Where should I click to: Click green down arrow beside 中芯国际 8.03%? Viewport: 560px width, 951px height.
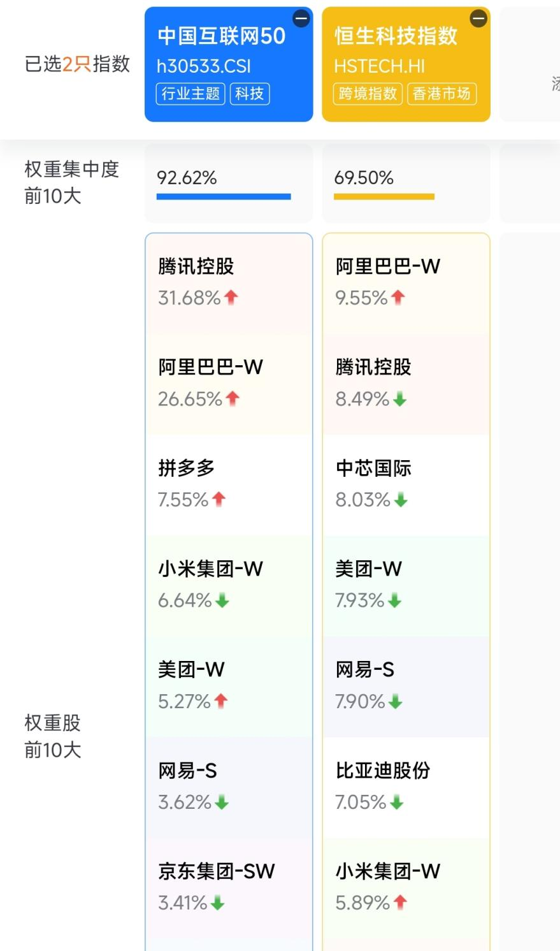pyautogui.click(x=401, y=500)
